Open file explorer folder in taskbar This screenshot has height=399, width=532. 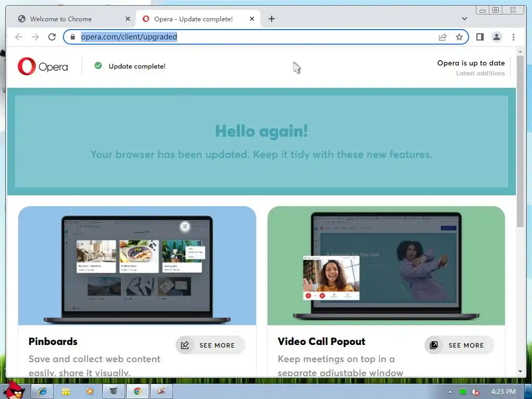66,392
